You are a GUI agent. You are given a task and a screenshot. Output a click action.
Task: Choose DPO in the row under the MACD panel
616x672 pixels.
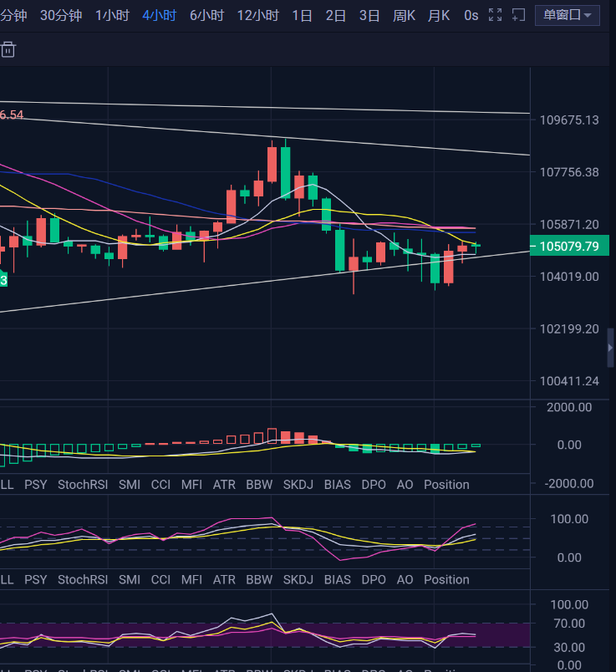click(374, 485)
